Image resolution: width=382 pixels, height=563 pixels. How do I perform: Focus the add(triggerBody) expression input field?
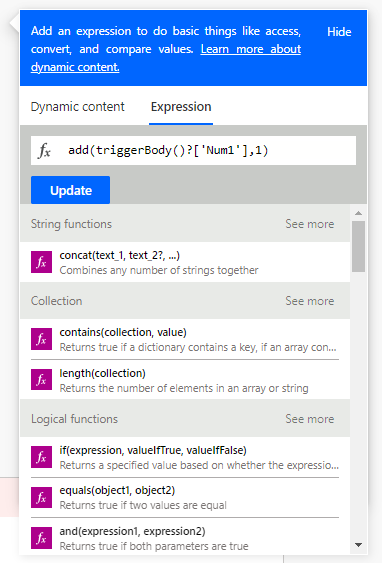tap(194, 150)
